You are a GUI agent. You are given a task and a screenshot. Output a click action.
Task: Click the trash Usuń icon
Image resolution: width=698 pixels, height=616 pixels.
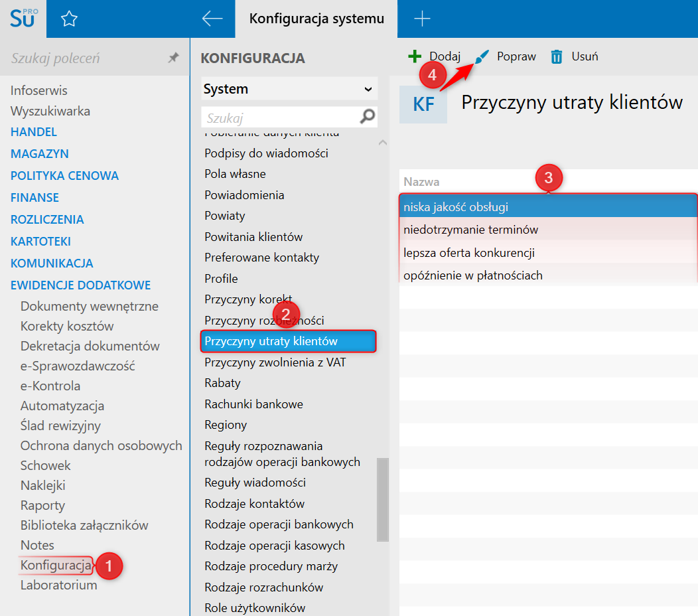click(x=557, y=56)
